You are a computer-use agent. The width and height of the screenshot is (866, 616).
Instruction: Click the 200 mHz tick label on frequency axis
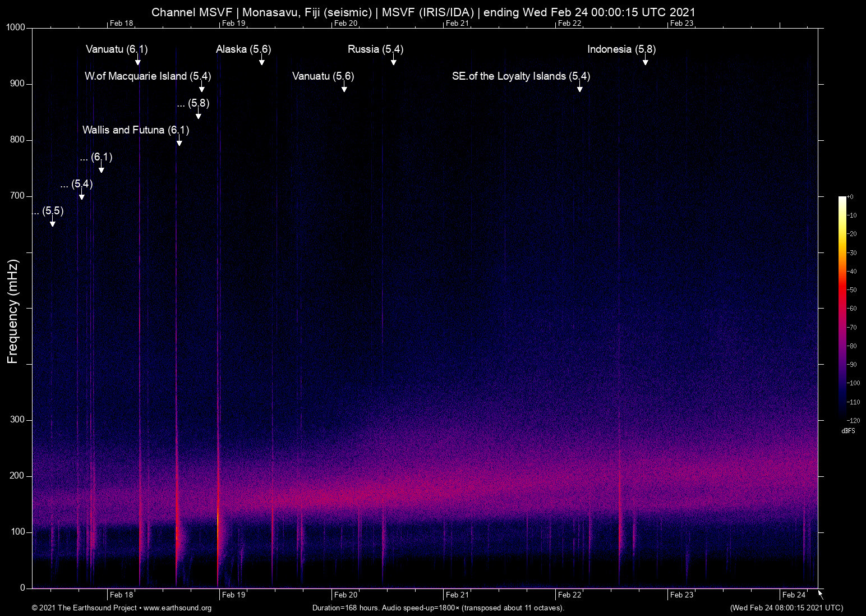click(x=17, y=476)
